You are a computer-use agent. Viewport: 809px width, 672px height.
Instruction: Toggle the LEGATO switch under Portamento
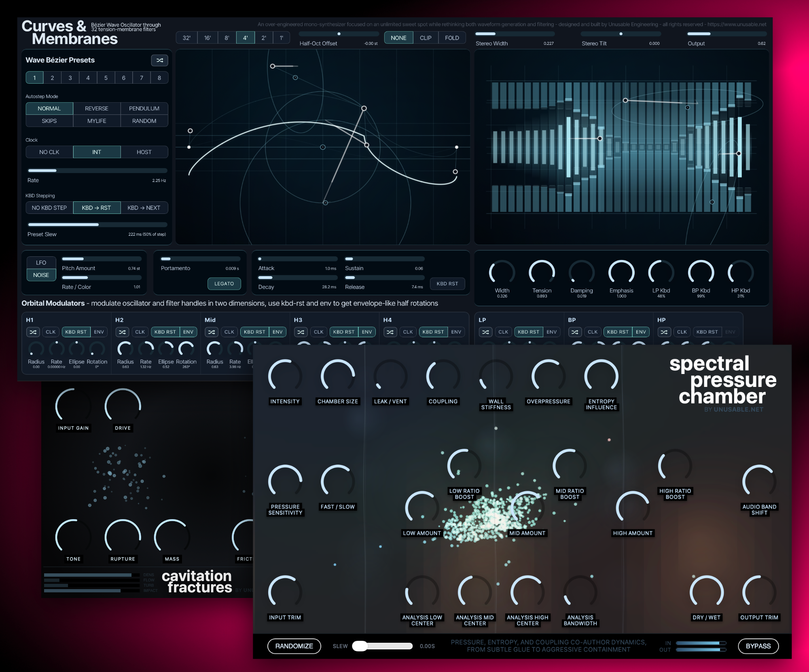224,284
